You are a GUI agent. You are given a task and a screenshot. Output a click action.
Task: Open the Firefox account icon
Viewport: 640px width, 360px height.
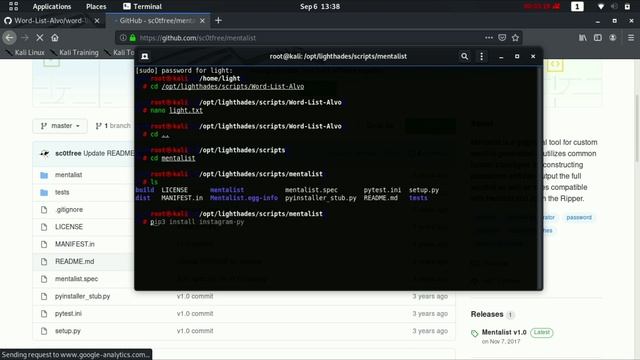click(613, 38)
